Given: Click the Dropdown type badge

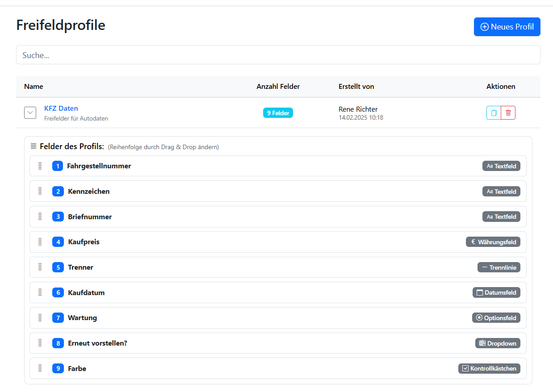Looking at the screenshot, I should pos(498,343).
